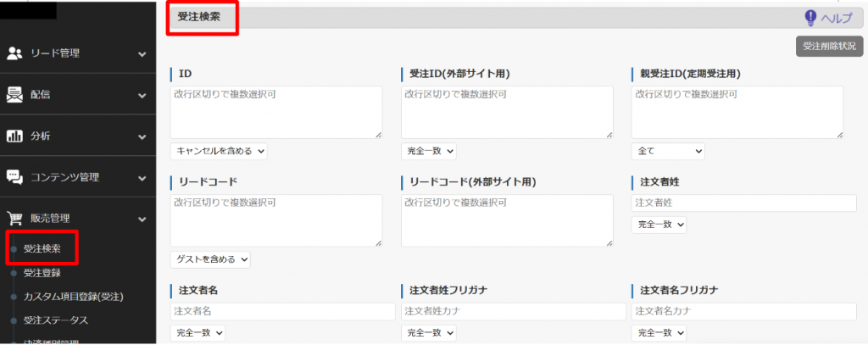Click the 分析 bar chart icon

coord(14,136)
